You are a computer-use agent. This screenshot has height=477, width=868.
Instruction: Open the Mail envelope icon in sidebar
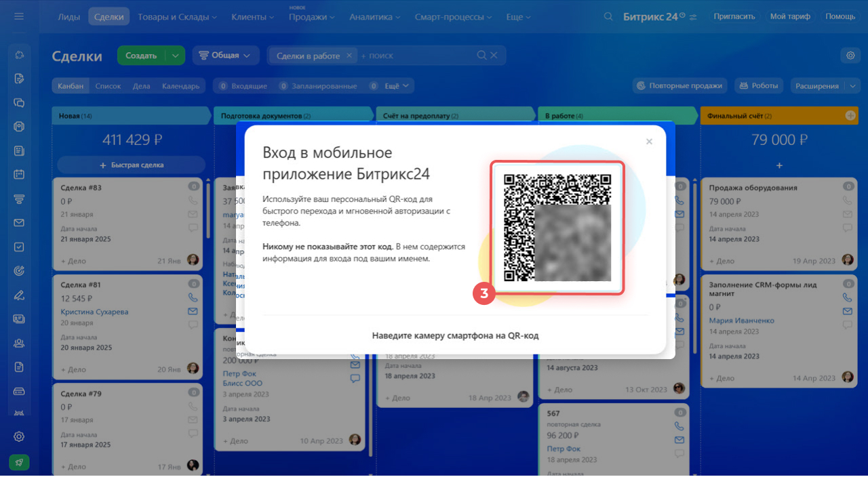tap(19, 222)
